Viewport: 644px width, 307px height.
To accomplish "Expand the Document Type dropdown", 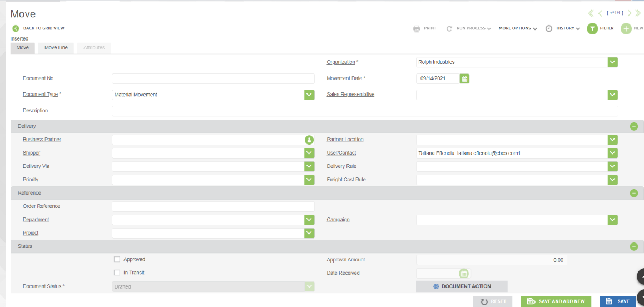I will [309, 95].
